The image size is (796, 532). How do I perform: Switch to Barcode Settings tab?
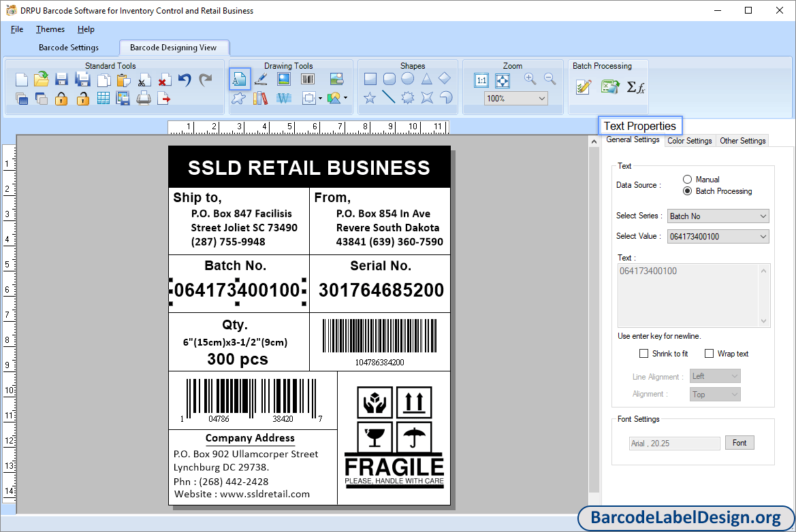pos(69,48)
